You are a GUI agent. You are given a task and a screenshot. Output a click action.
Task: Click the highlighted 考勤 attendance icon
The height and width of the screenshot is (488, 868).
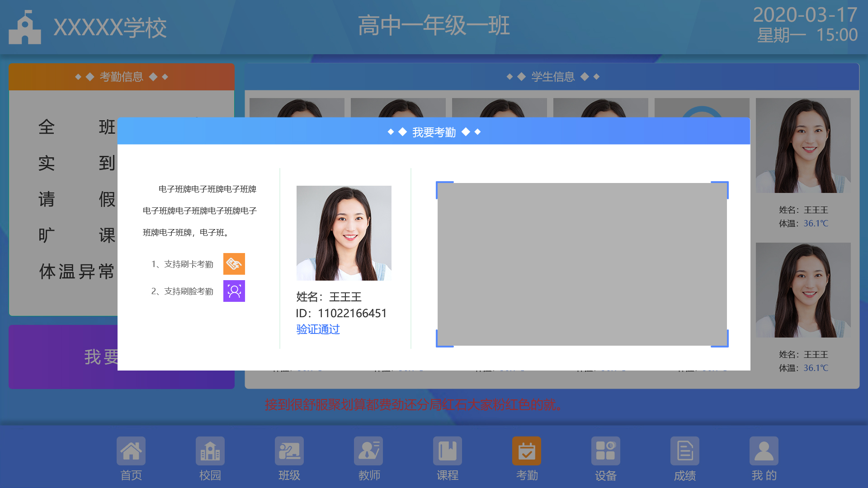(527, 451)
